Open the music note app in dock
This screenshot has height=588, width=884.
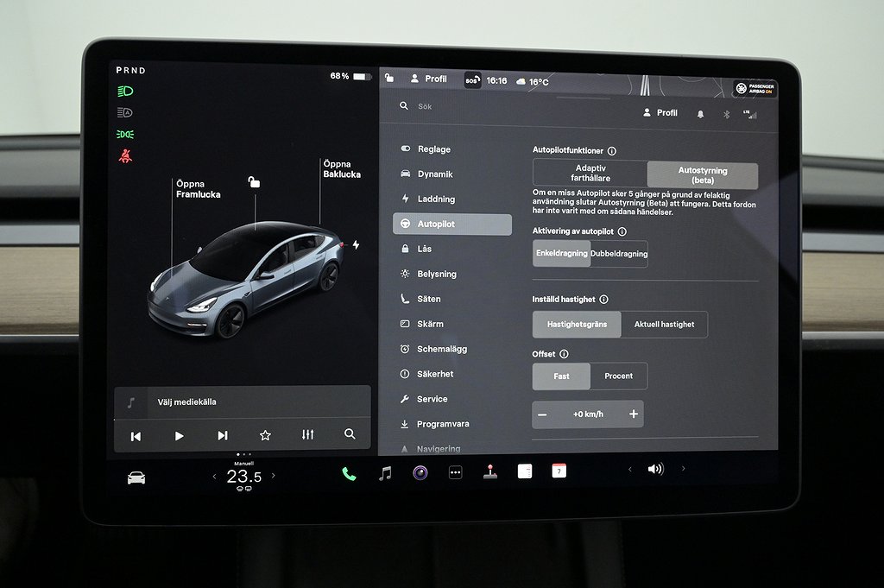[x=385, y=473]
